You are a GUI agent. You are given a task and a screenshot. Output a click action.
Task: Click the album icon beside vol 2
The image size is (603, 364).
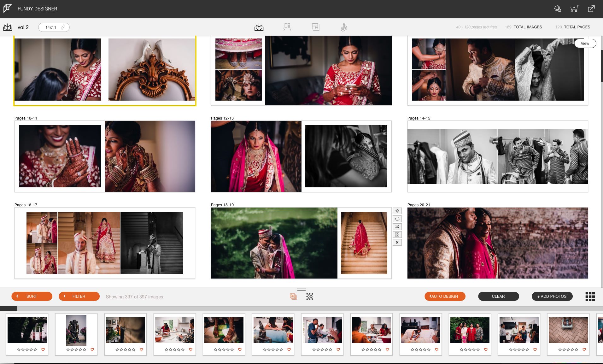coord(8,27)
